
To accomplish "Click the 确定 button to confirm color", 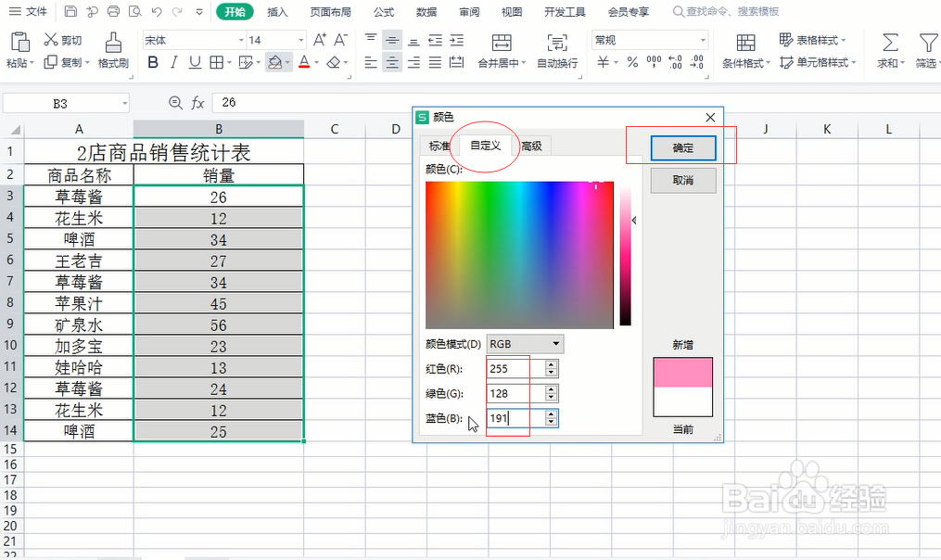I will tap(683, 147).
